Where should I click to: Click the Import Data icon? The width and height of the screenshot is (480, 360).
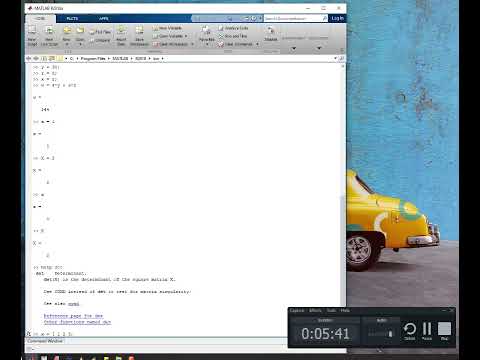coord(121,31)
